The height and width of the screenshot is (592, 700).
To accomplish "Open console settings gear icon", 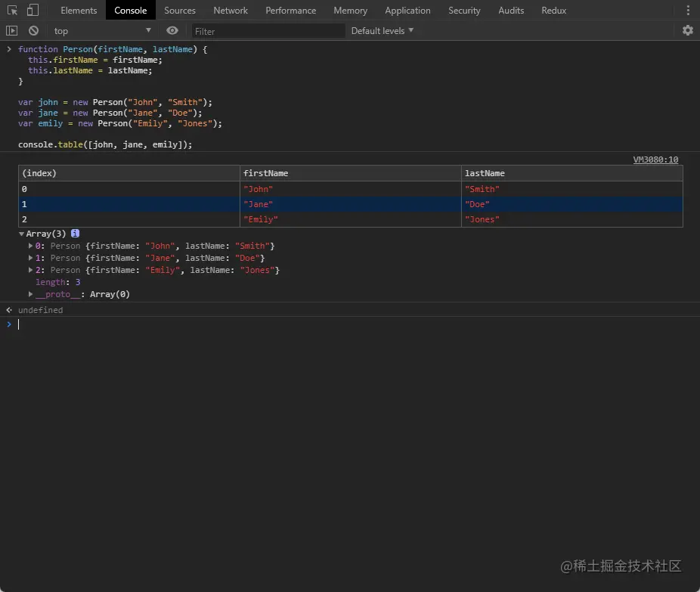I will pyautogui.click(x=687, y=31).
